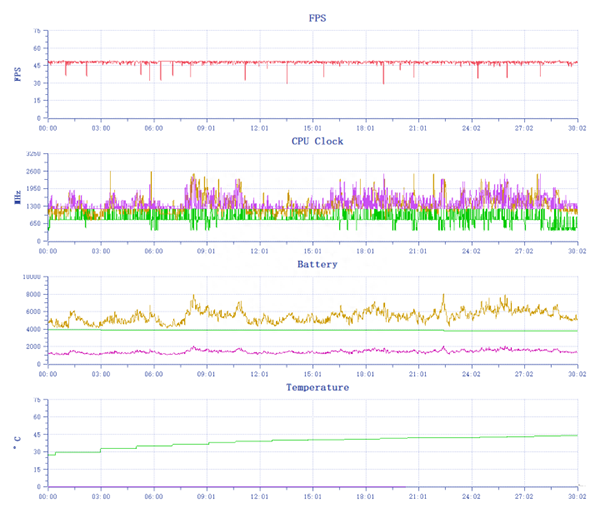Click the 3250 value on CPU Clock axis
This screenshot has height=513, width=600.
tap(33, 155)
